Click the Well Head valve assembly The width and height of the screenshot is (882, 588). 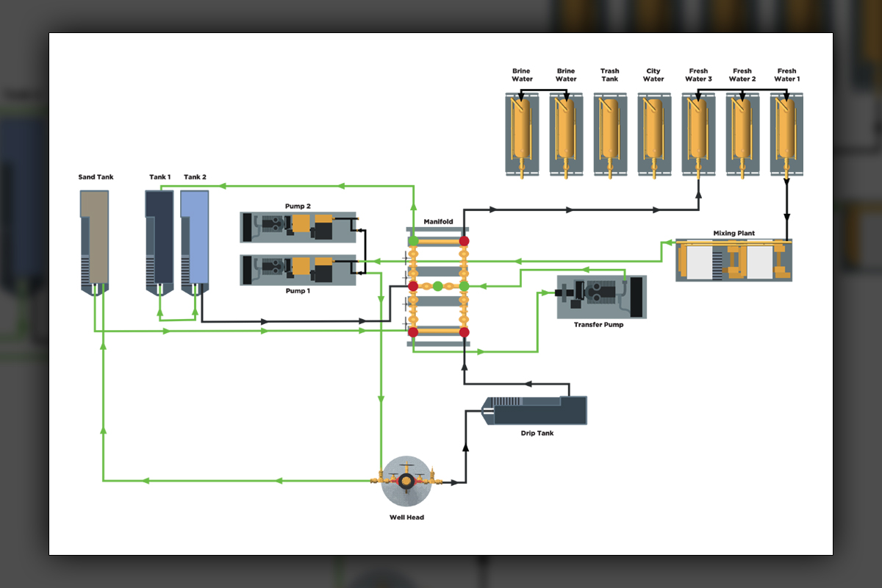[406, 481]
